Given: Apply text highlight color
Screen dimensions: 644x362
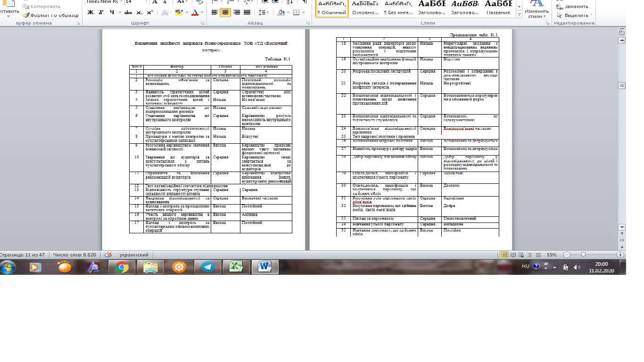Looking at the screenshot, I should [178, 12].
